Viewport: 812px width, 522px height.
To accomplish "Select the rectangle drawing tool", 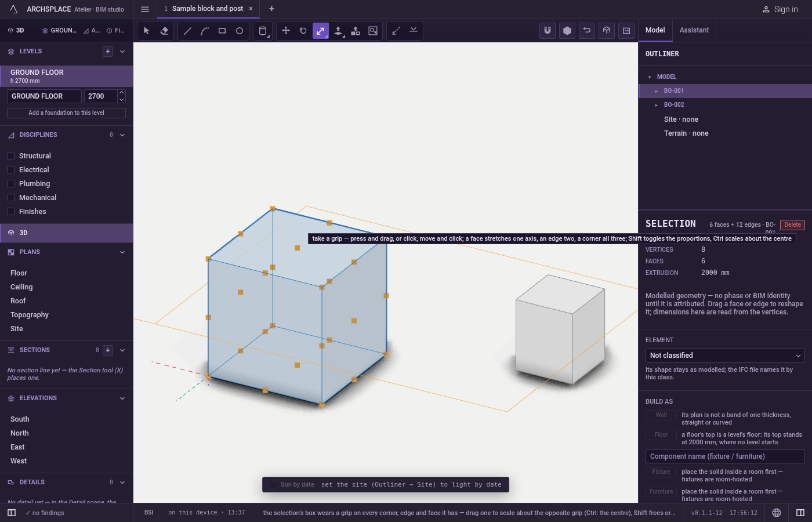I will coord(222,31).
